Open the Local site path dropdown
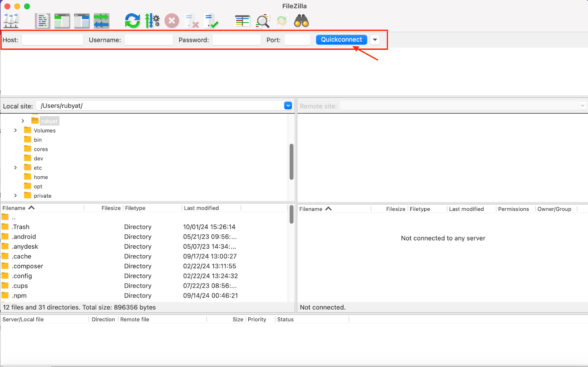 coord(288,106)
